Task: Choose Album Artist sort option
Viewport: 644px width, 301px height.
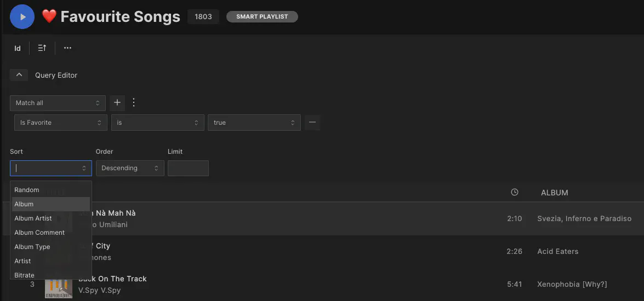Action: pos(33,218)
